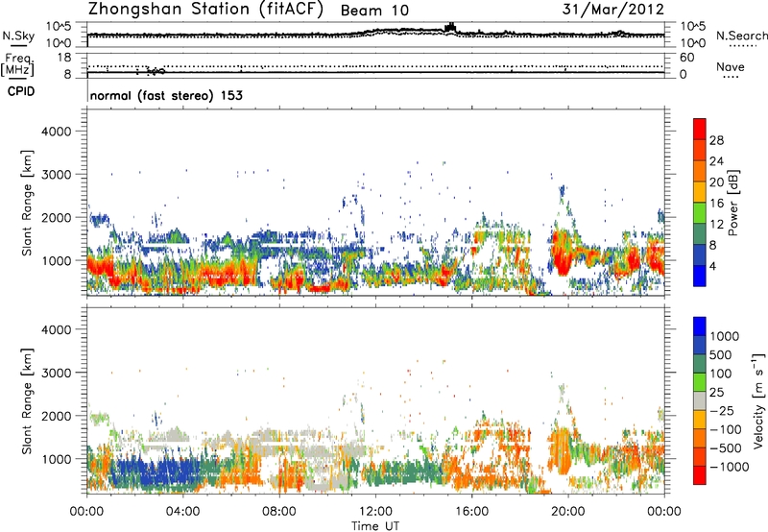The height and width of the screenshot is (532, 768).
Task: Click the "500" label on Velocity color bar
Action: tap(721, 355)
